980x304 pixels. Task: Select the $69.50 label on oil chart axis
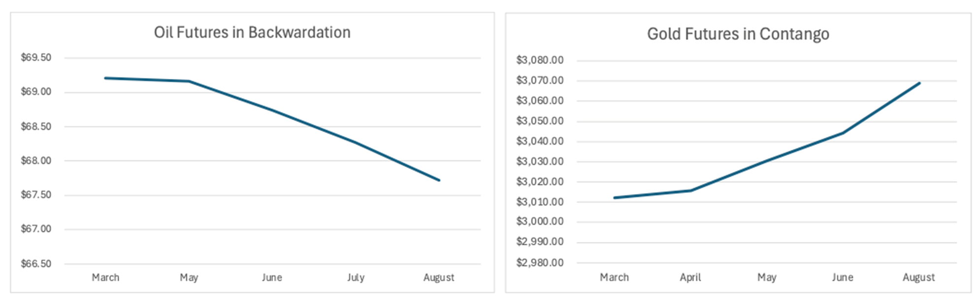pyautogui.click(x=36, y=58)
